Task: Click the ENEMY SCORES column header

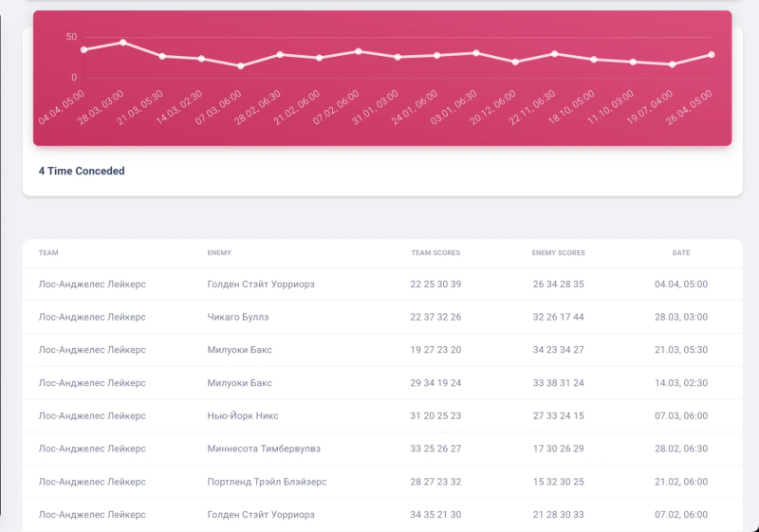Action: pos(558,253)
